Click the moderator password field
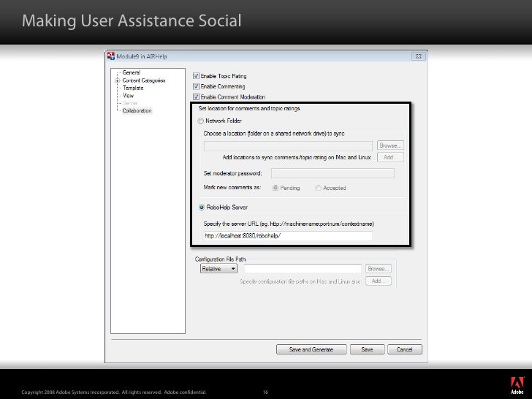This screenshot has height=399, width=532. click(x=332, y=173)
